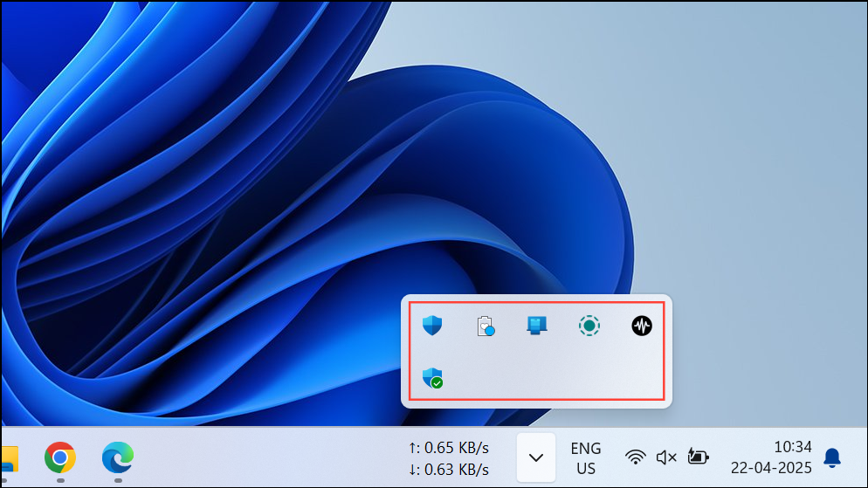Click the battery clipboard tray icon
The image size is (868, 488).
(486, 326)
